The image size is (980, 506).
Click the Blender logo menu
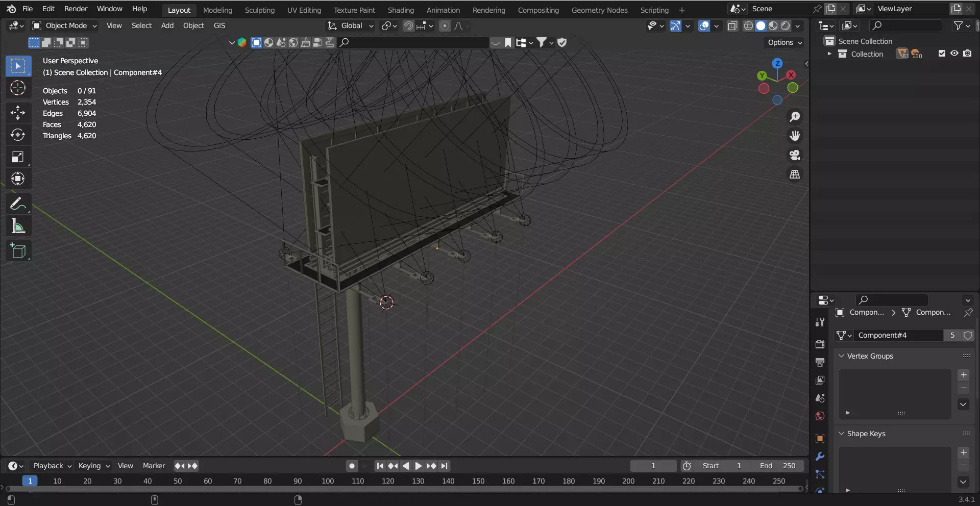pyautogui.click(x=11, y=9)
